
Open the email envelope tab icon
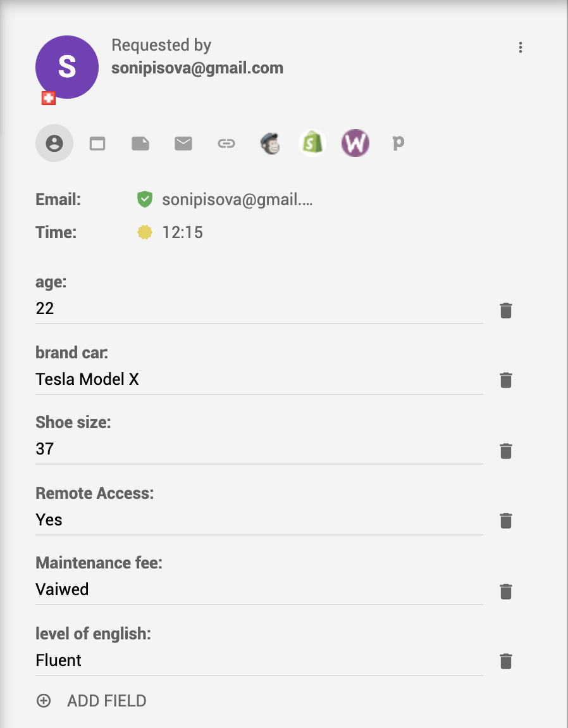coord(183,144)
